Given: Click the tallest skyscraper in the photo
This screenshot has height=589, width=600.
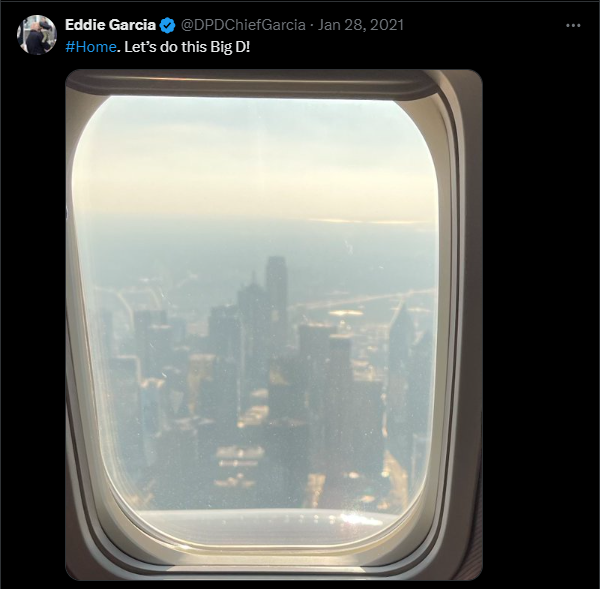Looking at the screenshot, I should tap(277, 295).
